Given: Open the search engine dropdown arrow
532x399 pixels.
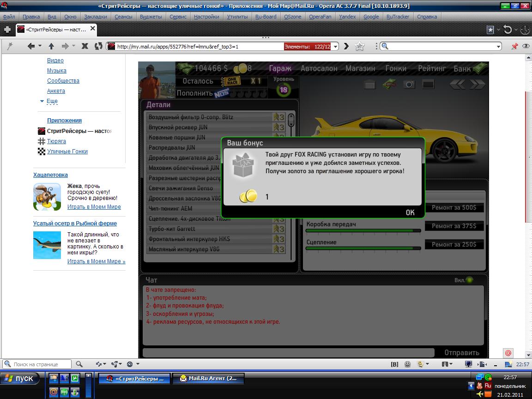Looking at the screenshot, I should (x=498, y=47).
